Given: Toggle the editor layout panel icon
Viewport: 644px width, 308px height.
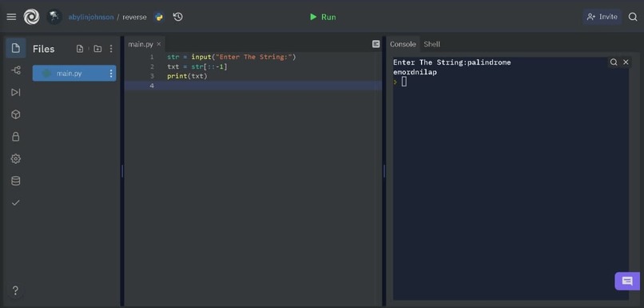Looking at the screenshot, I should click(376, 44).
